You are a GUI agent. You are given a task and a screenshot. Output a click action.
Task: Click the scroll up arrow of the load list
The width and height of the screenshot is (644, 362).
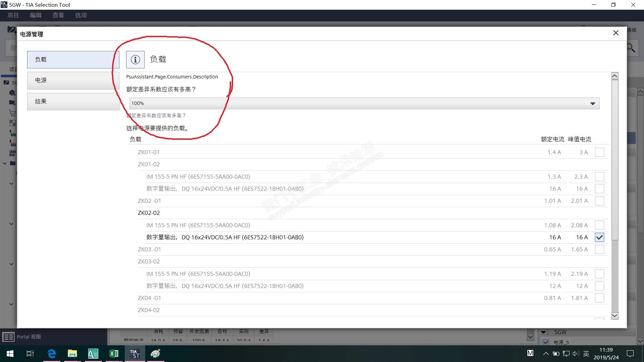pyautogui.click(x=614, y=76)
